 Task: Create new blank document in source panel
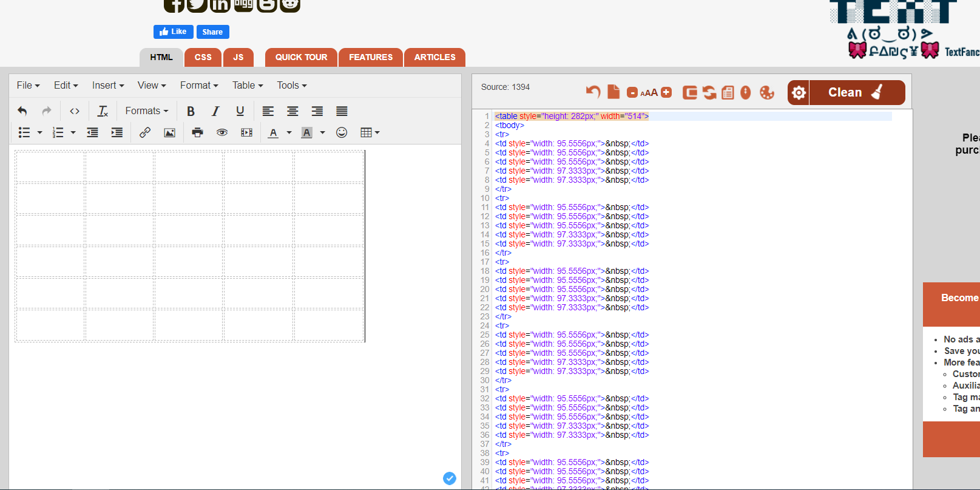(613, 92)
